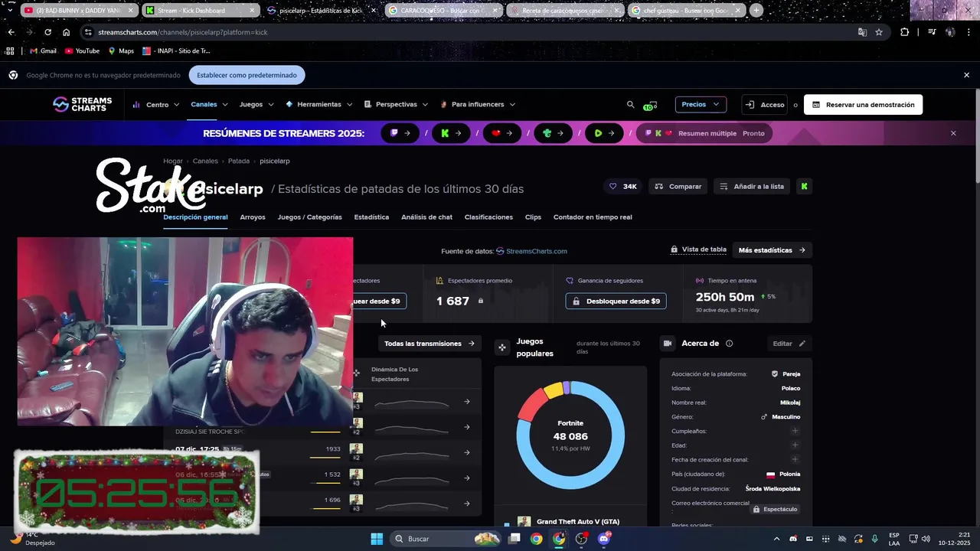The image size is (980, 551).
Task: Open the 1933 viewers stream row arrow
Action: coord(467,452)
